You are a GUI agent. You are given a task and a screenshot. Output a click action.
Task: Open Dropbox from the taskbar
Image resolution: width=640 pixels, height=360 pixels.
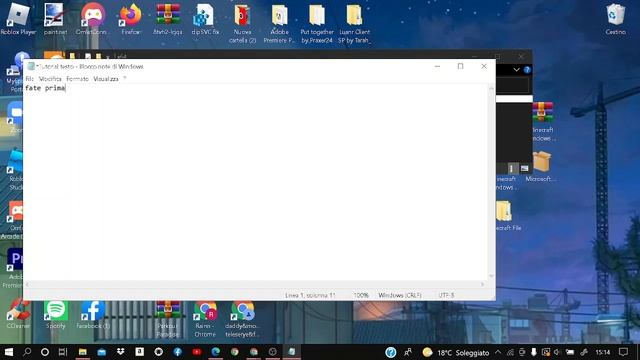click(120, 352)
